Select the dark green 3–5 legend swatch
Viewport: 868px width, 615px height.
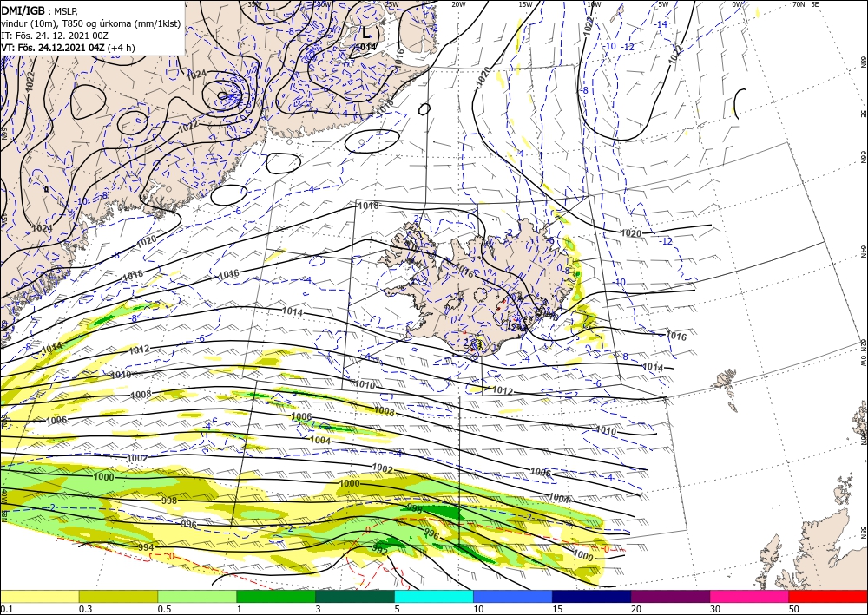[355, 596]
